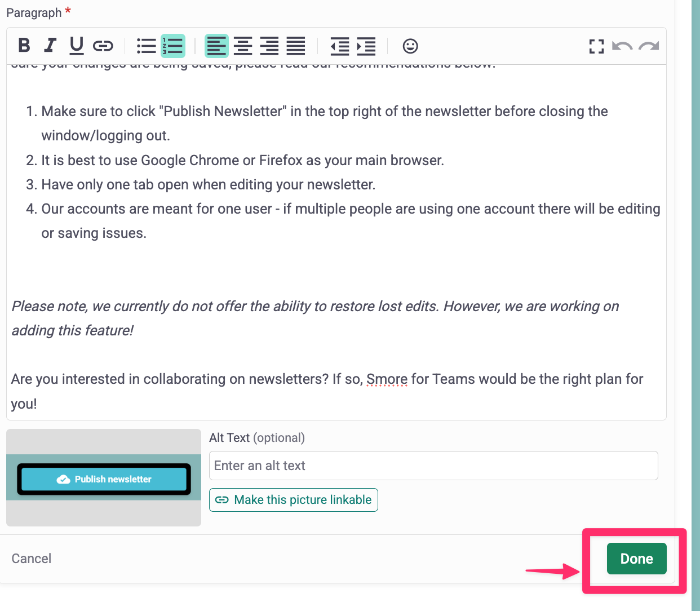The height and width of the screenshot is (611, 700).
Task: Switch to bulleted list format
Action: [x=146, y=46]
